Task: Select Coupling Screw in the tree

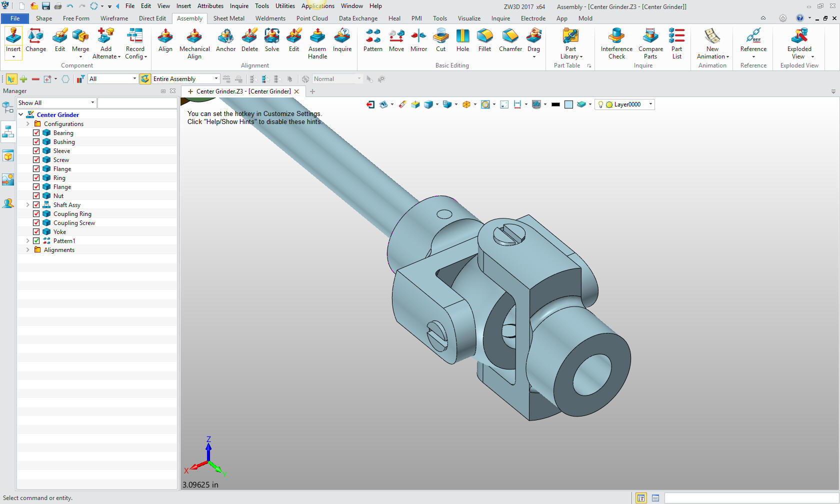Action: (74, 223)
